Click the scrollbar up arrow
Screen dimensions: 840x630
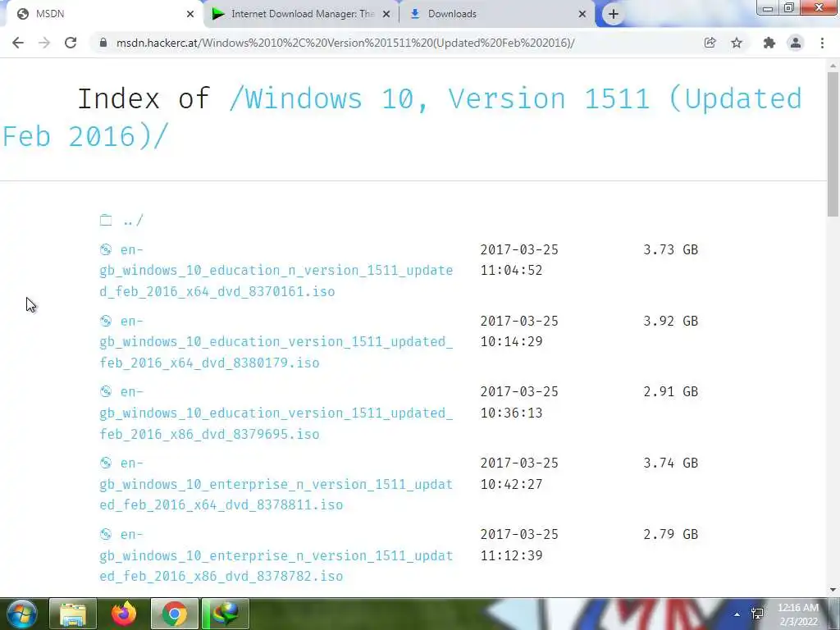tap(833, 66)
